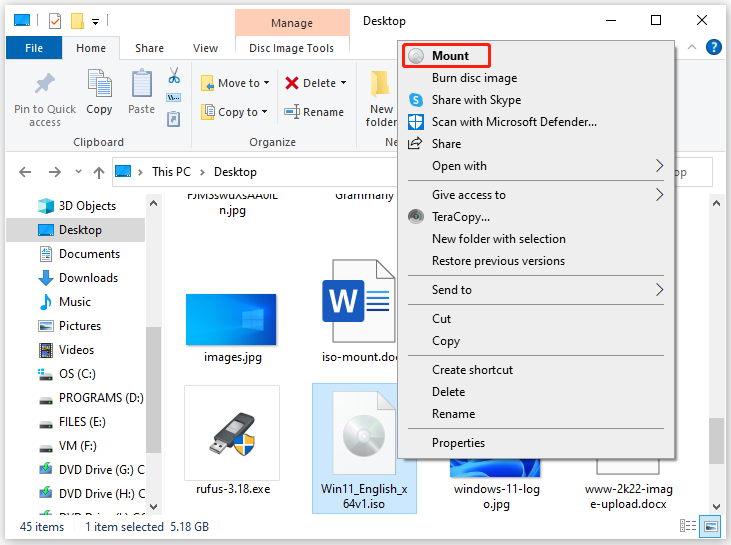Choose Create shortcut in context menu
Screen dimensions: 731x545
472,370
